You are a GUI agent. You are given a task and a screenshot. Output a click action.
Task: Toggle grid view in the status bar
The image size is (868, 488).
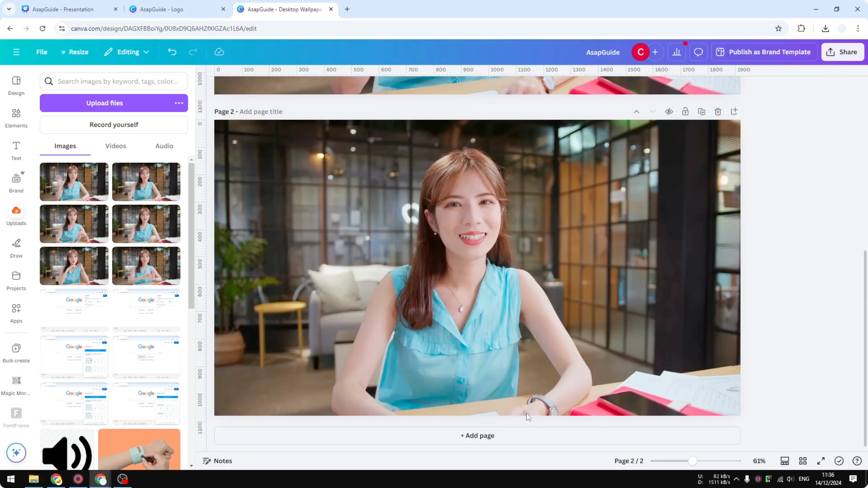coord(803,461)
